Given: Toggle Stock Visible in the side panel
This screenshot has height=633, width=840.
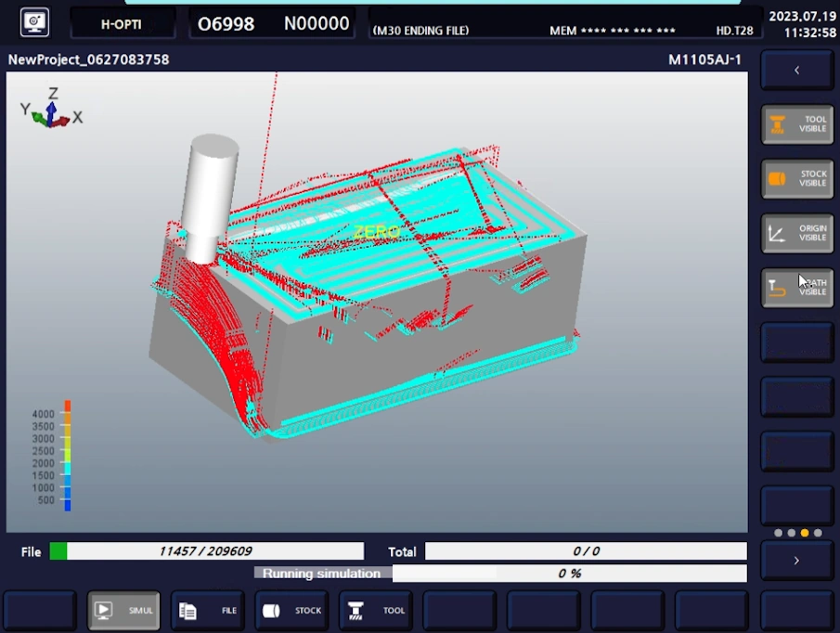Looking at the screenshot, I should pos(797,179).
